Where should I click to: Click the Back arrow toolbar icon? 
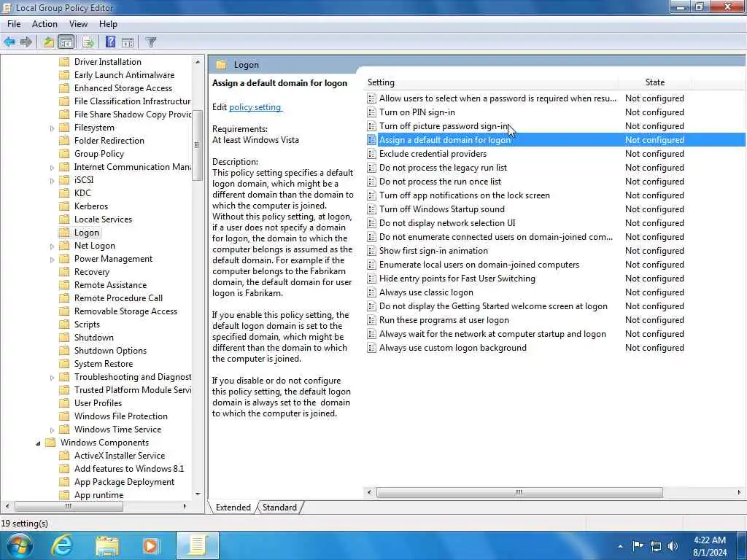pyautogui.click(x=9, y=42)
